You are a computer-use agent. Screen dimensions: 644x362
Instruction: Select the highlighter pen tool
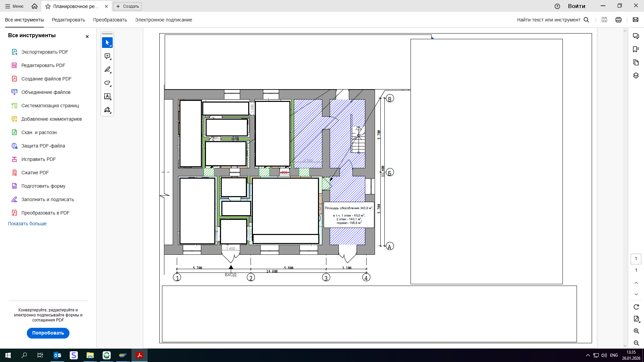tap(107, 69)
